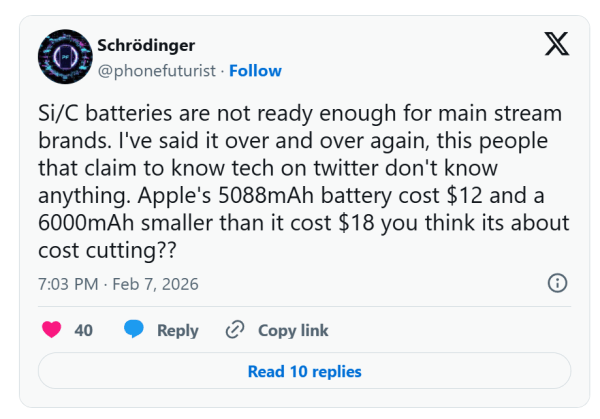The height and width of the screenshot is (419, 600).
Task: Click the Reply text label
Action: coord(178,330)
